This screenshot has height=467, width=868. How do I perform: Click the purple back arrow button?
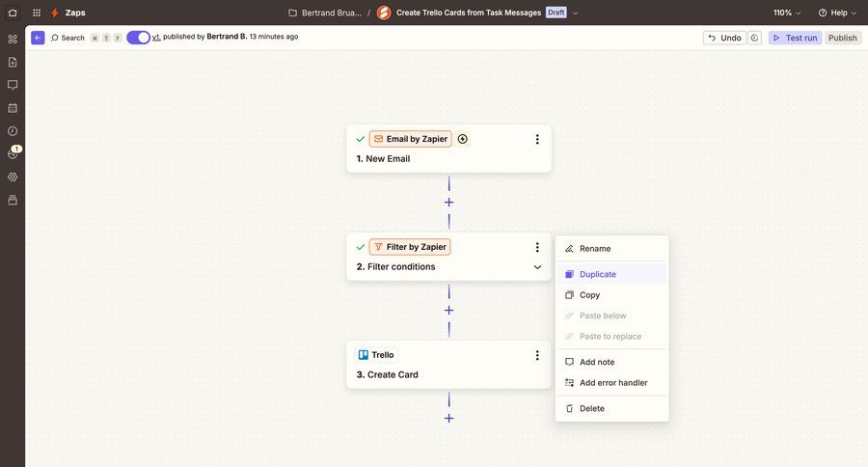click(x=38, y=38)
